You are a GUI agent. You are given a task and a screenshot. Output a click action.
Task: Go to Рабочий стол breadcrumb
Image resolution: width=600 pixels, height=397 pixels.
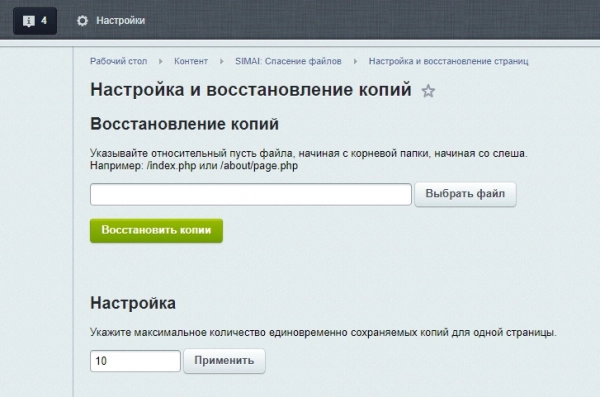[x=119, y=61]
